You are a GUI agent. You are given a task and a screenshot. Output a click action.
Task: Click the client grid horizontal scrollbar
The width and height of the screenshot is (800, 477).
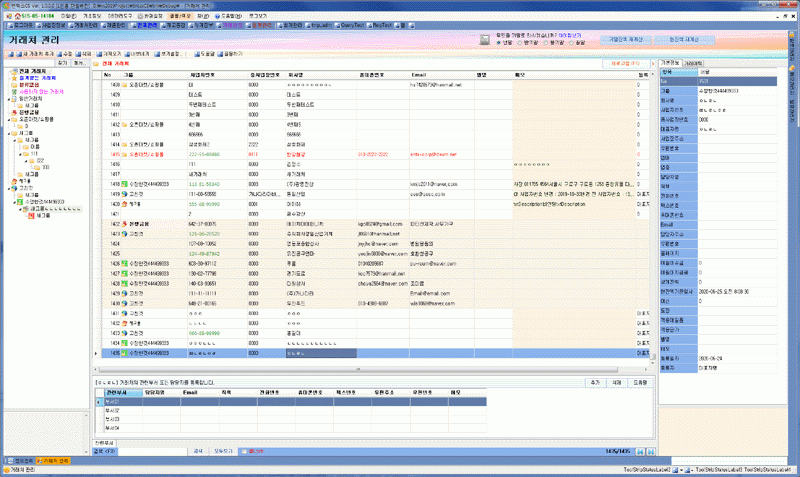(358, 369)
